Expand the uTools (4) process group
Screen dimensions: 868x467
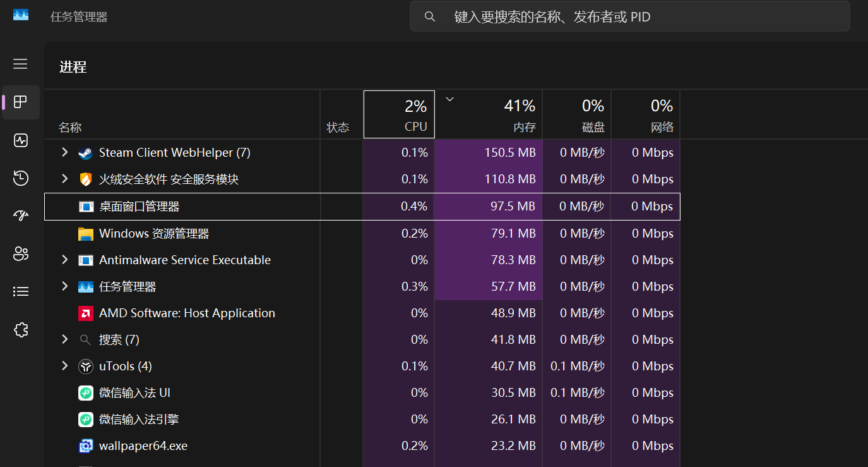(64, 366)
